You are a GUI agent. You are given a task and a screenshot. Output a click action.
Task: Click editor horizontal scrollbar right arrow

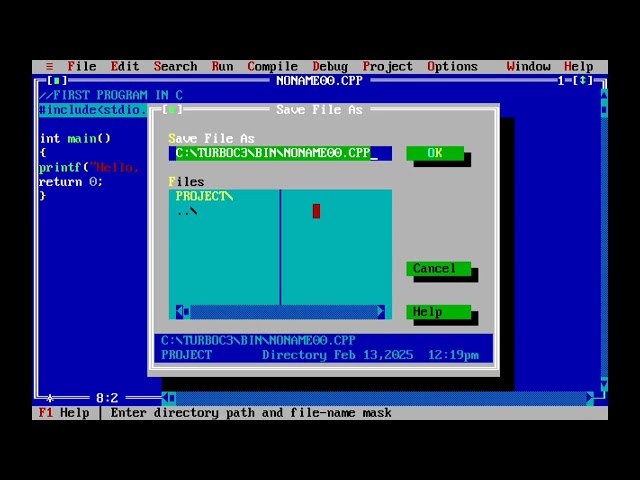(590, 398)
